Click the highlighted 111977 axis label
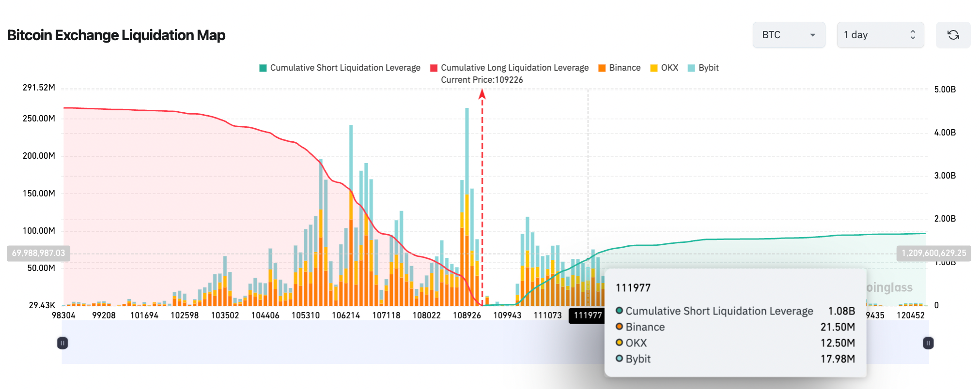Viewport: 980px width, 389px height. [587, 315]
